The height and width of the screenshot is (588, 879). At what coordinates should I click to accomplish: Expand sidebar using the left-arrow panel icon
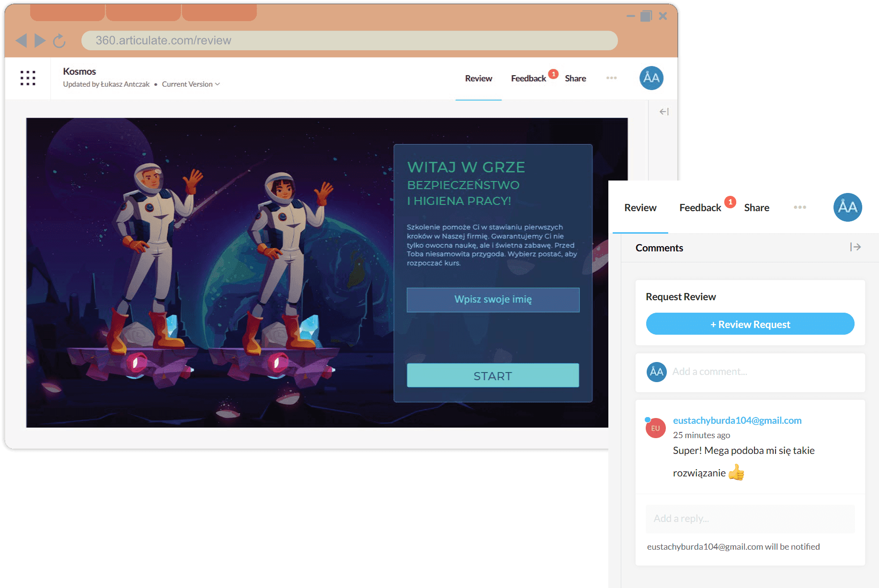point(664,112)
